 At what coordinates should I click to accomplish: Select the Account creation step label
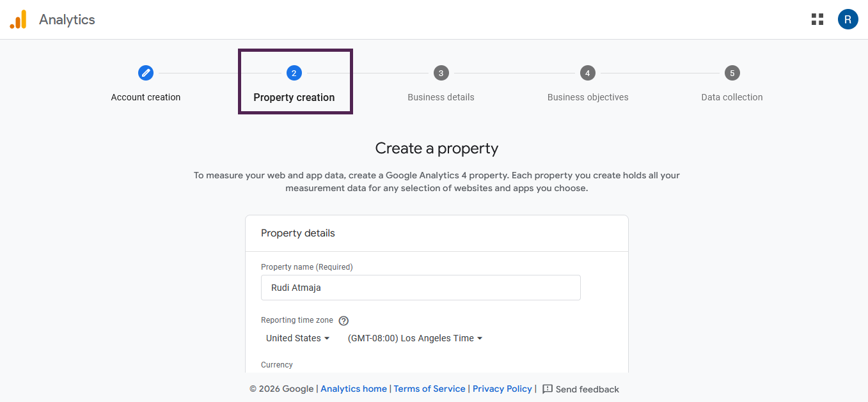coord(146,97)
